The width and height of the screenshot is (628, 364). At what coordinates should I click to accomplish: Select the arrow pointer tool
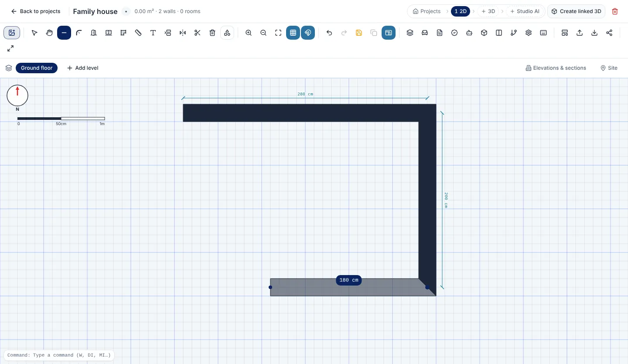pyautogui.click(x=34, y=33)
